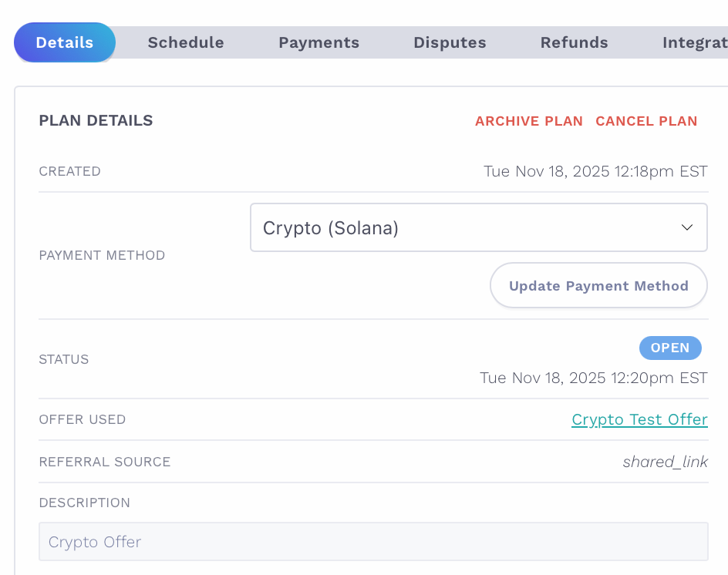Click the OFFER USED label

[x=82, y=419]
